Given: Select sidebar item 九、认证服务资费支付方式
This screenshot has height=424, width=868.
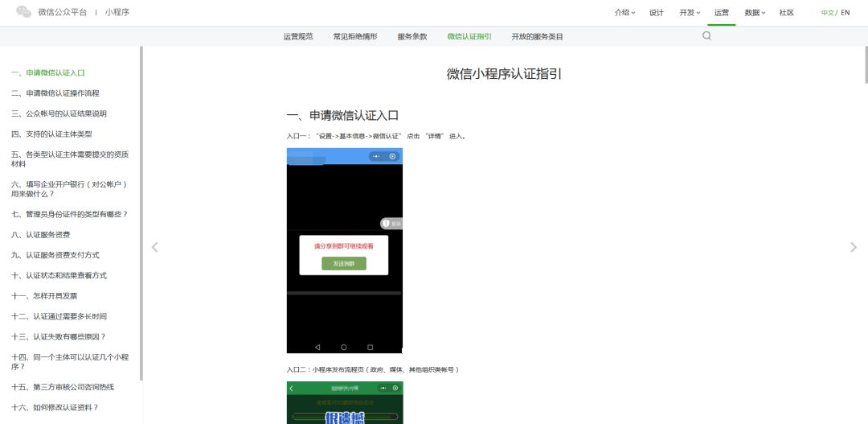Looking at the screenshot, I should 55,255.
